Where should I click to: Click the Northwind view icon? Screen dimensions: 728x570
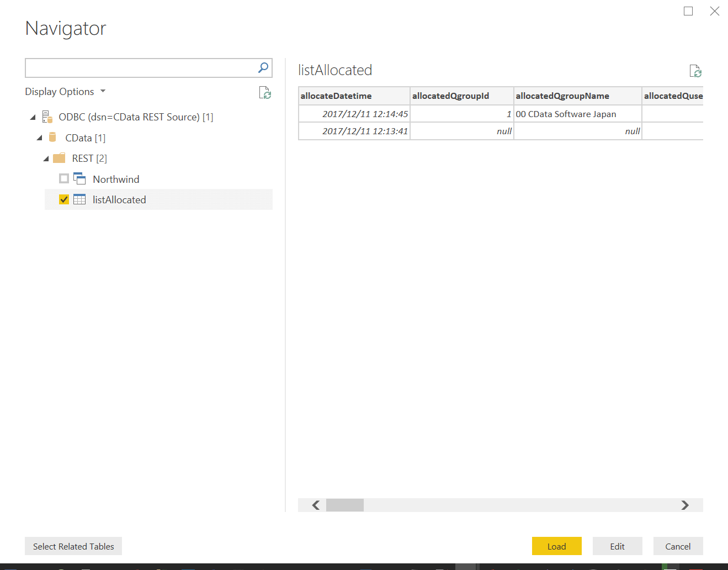79,179
